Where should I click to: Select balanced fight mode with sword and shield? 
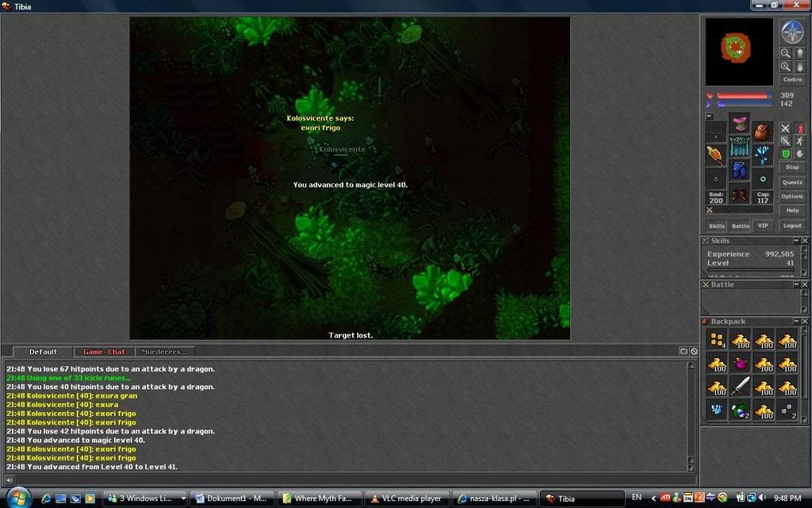[x=786, y=141]
